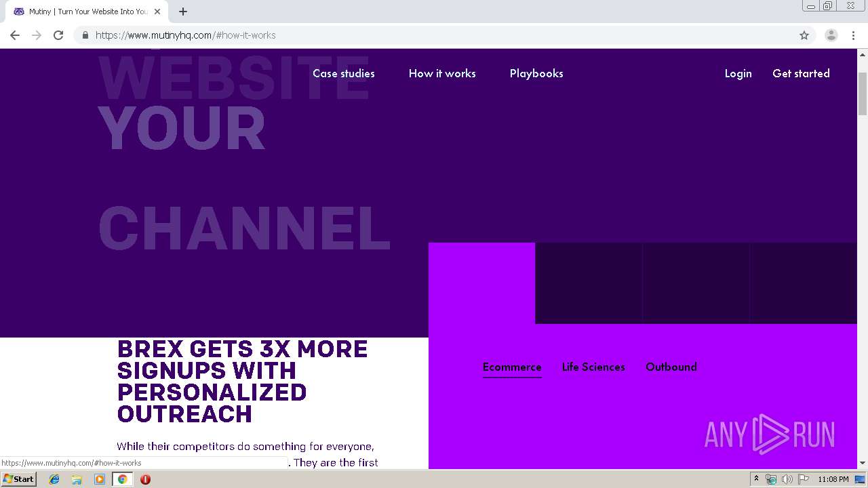Image resolution: width=868 pixels, height=488 pixels.
Task: Close the Mutiny browser tab
Action: pyautogui.click(x=157, y=12)
